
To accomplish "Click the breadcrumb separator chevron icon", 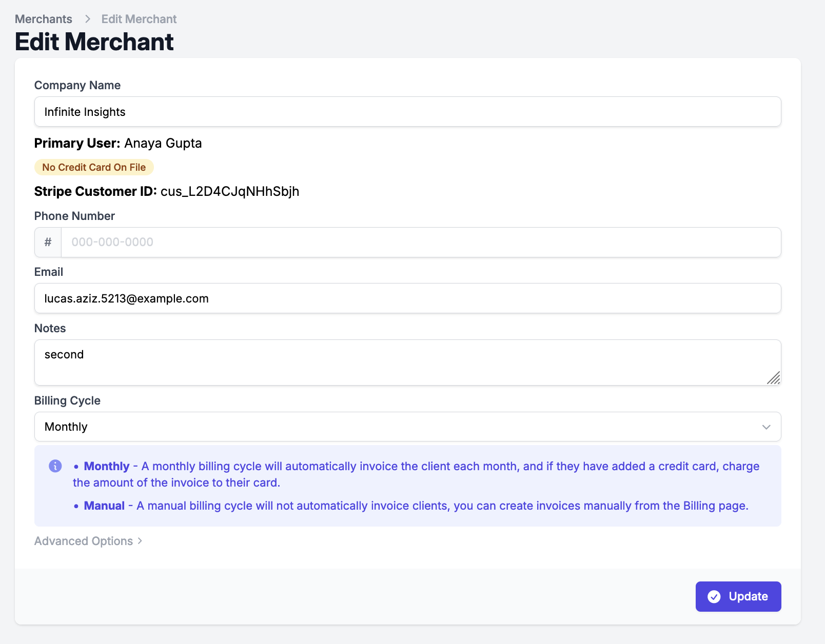I will pos(88,19).
